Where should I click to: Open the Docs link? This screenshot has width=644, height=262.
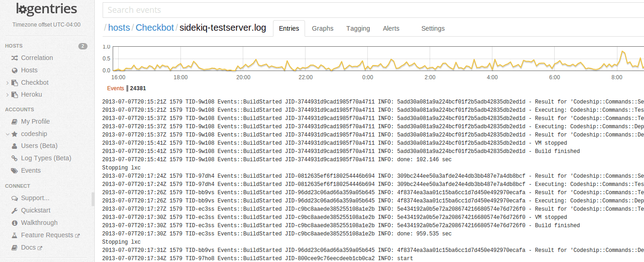tap(28, 247)
